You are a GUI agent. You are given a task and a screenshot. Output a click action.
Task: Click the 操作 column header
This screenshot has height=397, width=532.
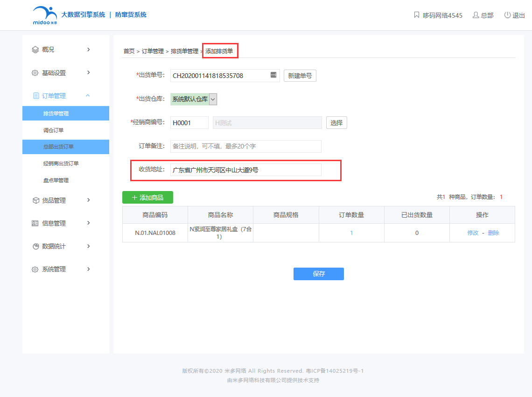[482, 215]
